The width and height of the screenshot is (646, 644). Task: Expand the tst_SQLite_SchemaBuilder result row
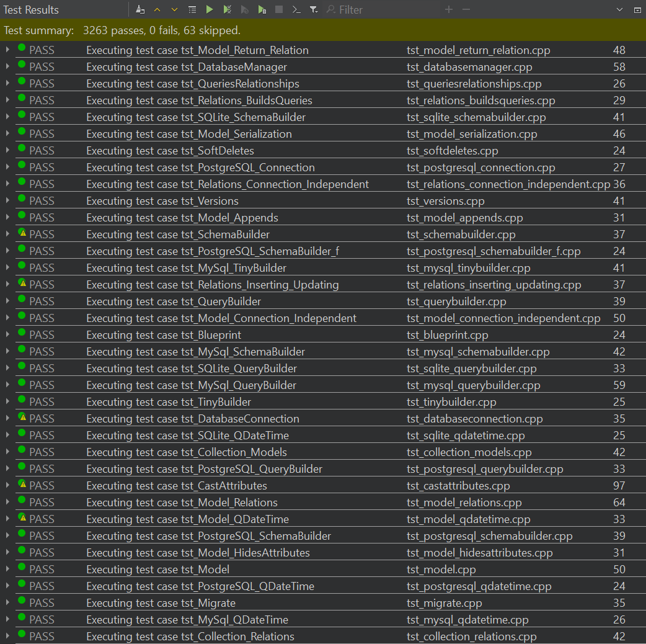click(x=7, y=117)
